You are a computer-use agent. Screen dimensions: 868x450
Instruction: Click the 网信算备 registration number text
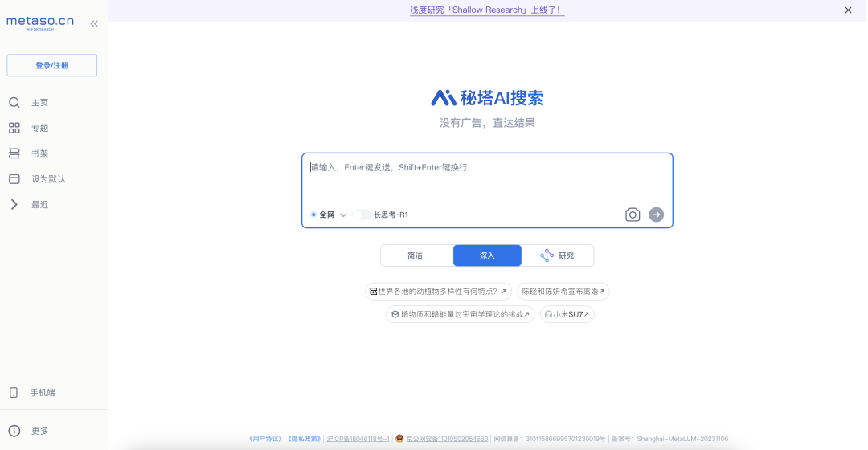pos(550,439)
